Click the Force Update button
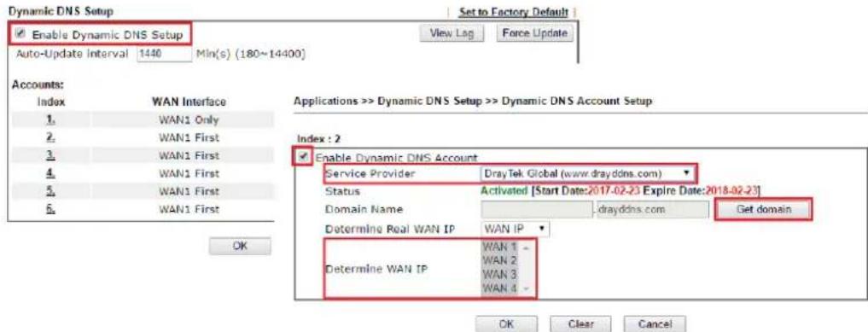The image size is (868, 332). (x=535, y=33)
